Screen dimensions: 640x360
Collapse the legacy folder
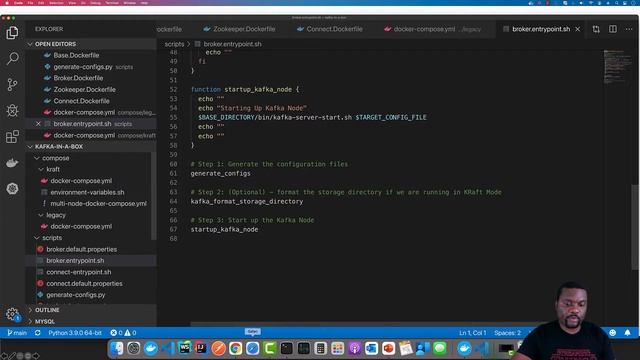point(41,215)
